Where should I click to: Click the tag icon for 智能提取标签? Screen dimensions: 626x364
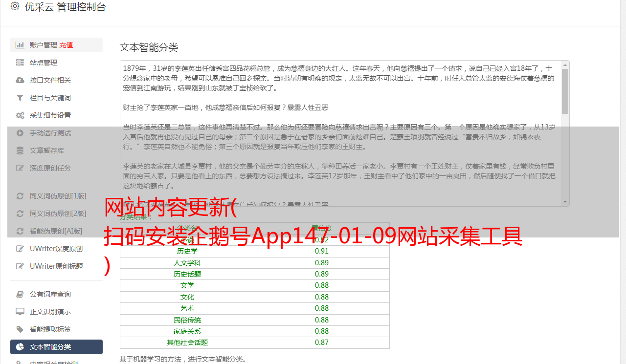tap(20, 329)
